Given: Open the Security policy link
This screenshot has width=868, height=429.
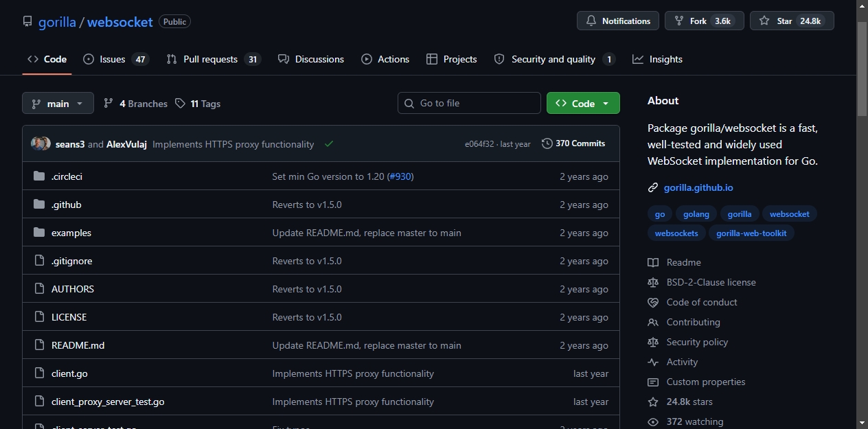Looking at the screenshot, I should (x=687, y=342).
